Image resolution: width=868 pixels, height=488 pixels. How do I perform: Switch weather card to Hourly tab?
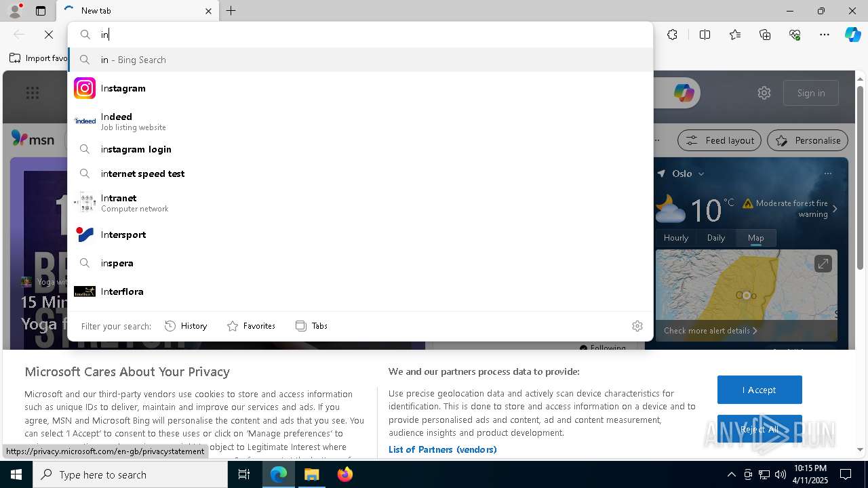point(676,238)
